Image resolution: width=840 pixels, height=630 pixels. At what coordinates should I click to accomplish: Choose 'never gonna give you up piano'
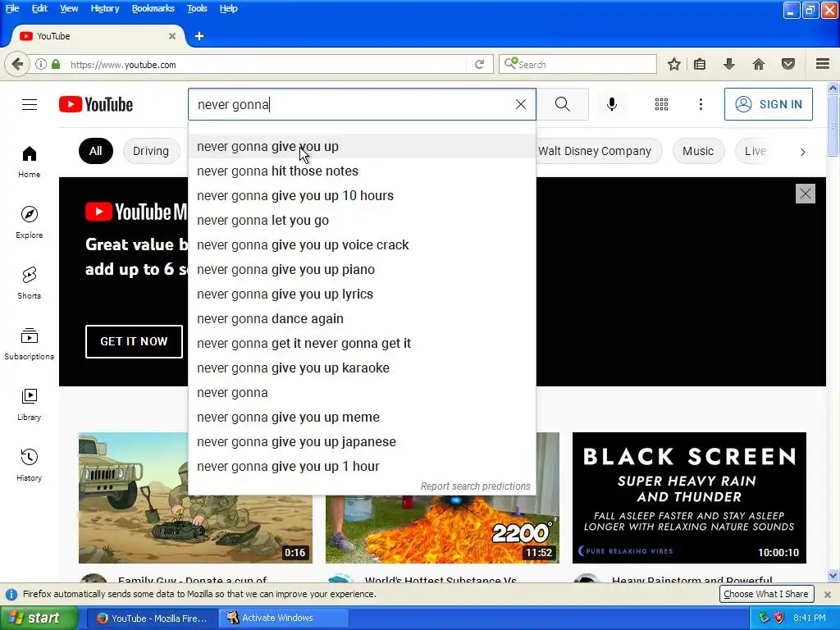(x=362, y=269)
